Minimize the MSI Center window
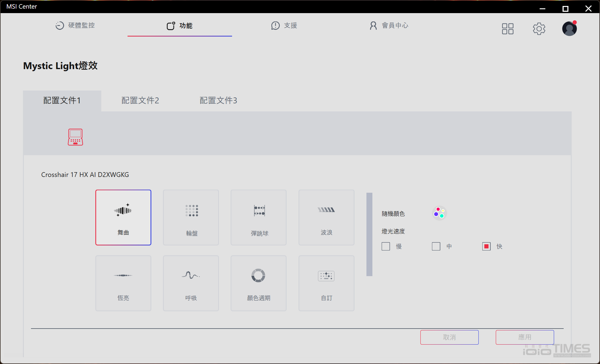Screen dimensions: 600x364 tap(543, 8)
